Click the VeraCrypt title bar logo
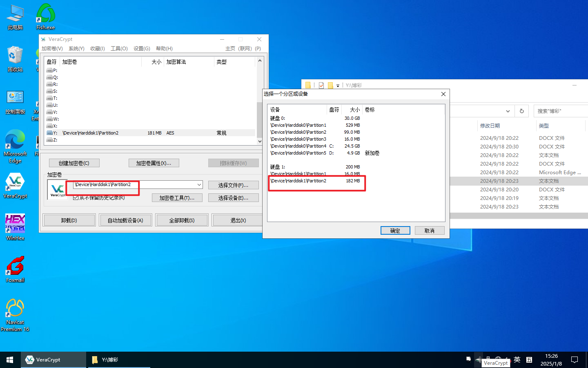The width and height of the screenshot is (588, 368). 43,39
